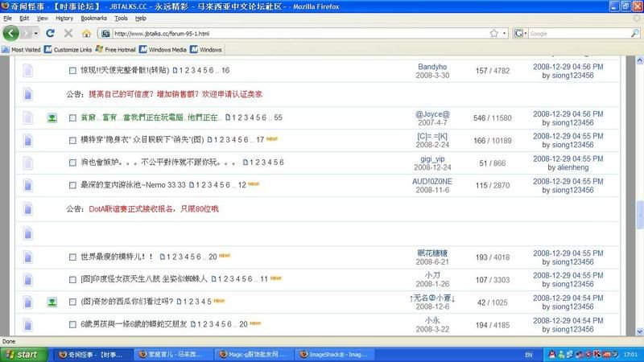Tick the checkbox for the 107 / 3303 thread

coord(72,279)
